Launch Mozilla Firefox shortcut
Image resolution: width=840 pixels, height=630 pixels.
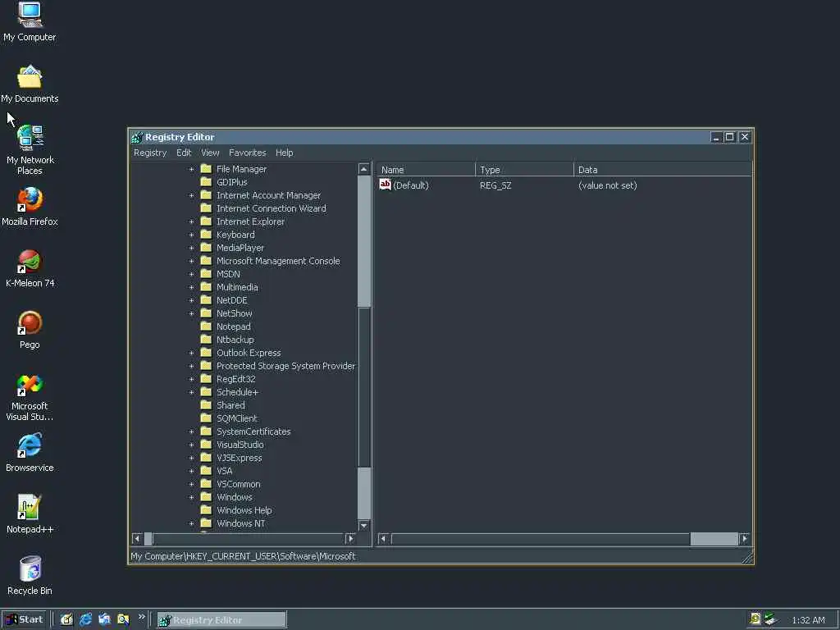pos(30,200)
